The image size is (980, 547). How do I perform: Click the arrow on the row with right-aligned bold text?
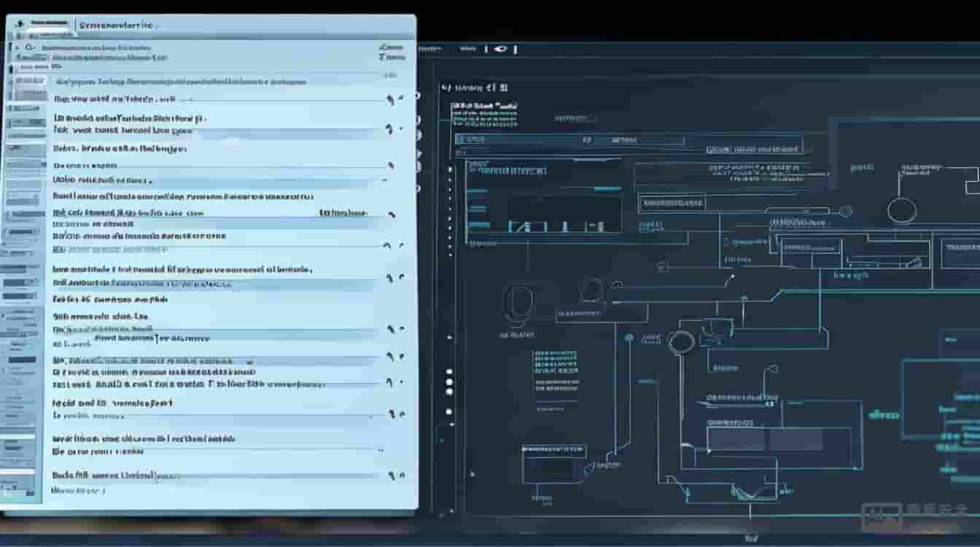[392, 214]
